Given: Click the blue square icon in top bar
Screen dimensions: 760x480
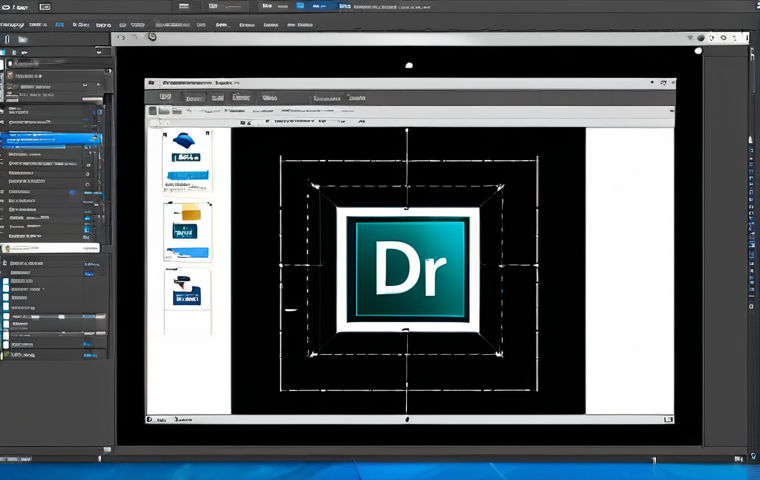Looking at the screenshot, I should click(300, 6).
